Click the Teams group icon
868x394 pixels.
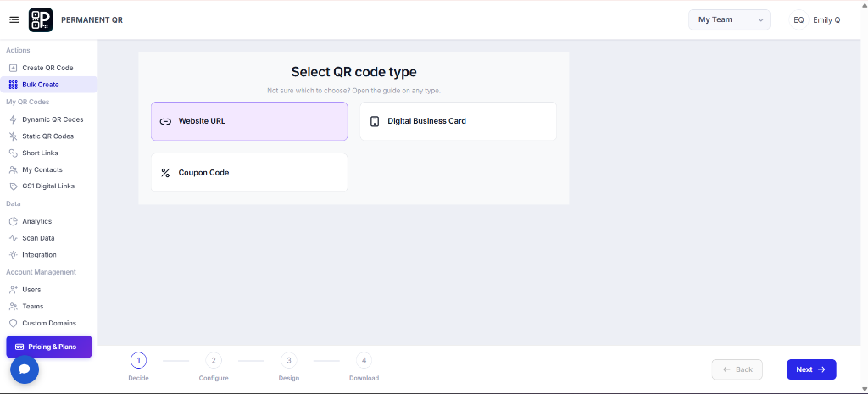point(14,307)
